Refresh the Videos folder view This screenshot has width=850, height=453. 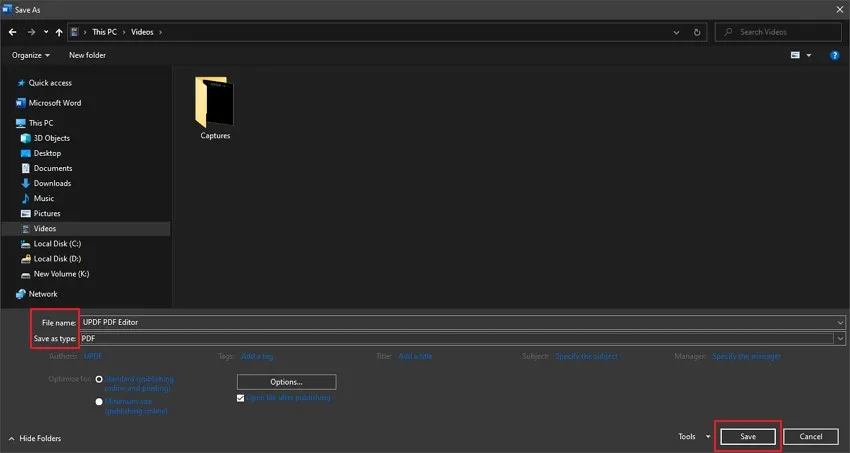pos(697,32)
